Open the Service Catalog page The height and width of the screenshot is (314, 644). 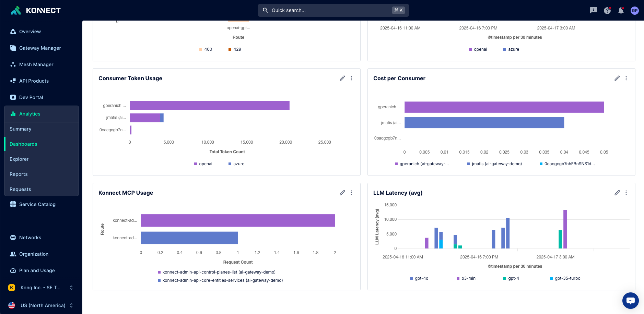coord(37,204)
